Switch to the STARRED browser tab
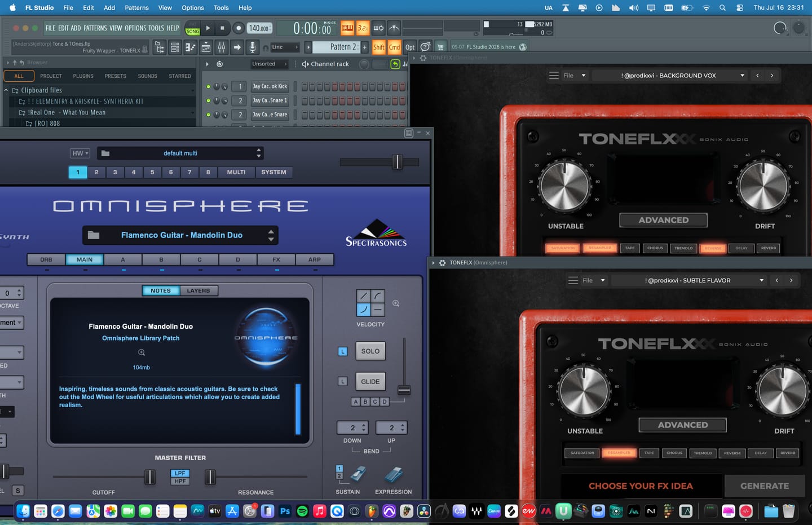The width and height of the screenshot is (812, 525). coord(180,76)
